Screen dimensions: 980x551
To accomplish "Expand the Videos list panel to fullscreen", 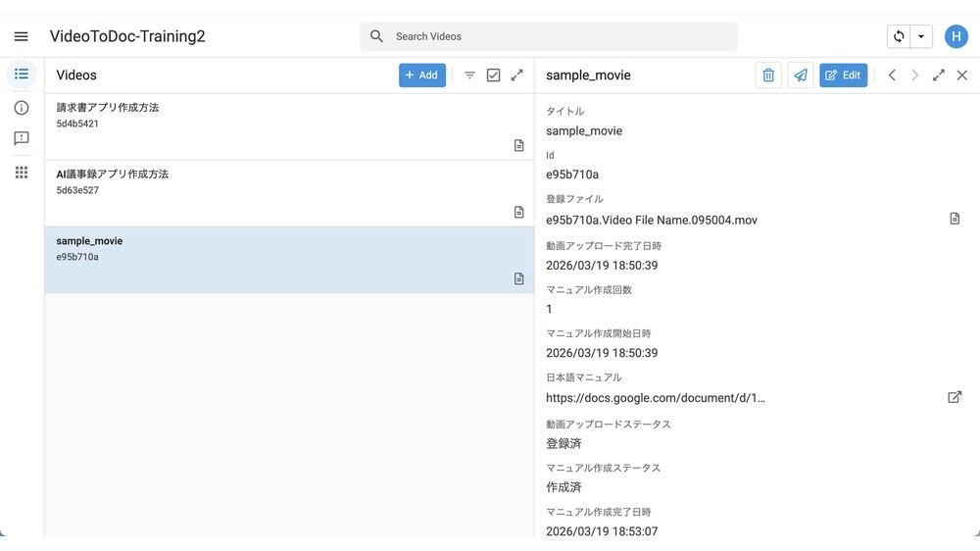I will click(x=517, y=75).
